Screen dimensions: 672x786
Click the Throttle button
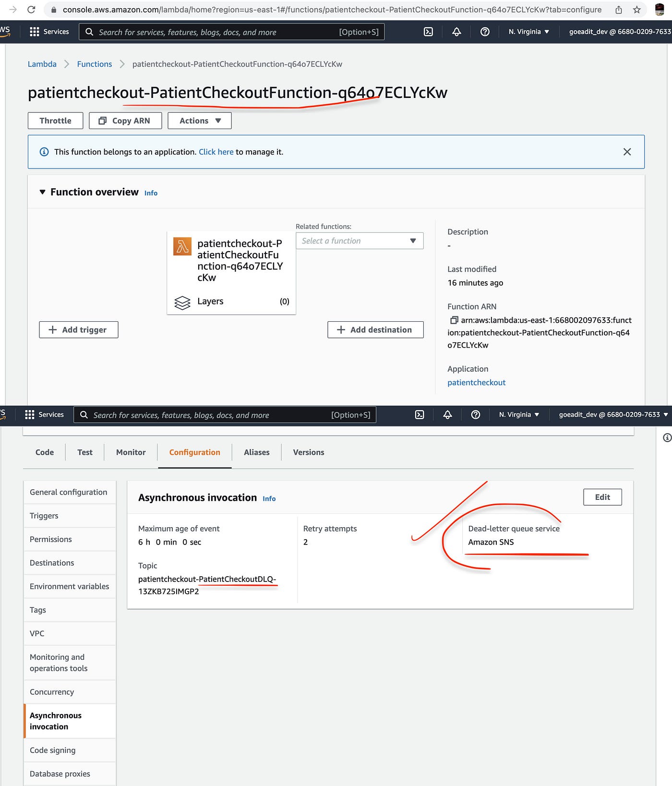point(55,121)
